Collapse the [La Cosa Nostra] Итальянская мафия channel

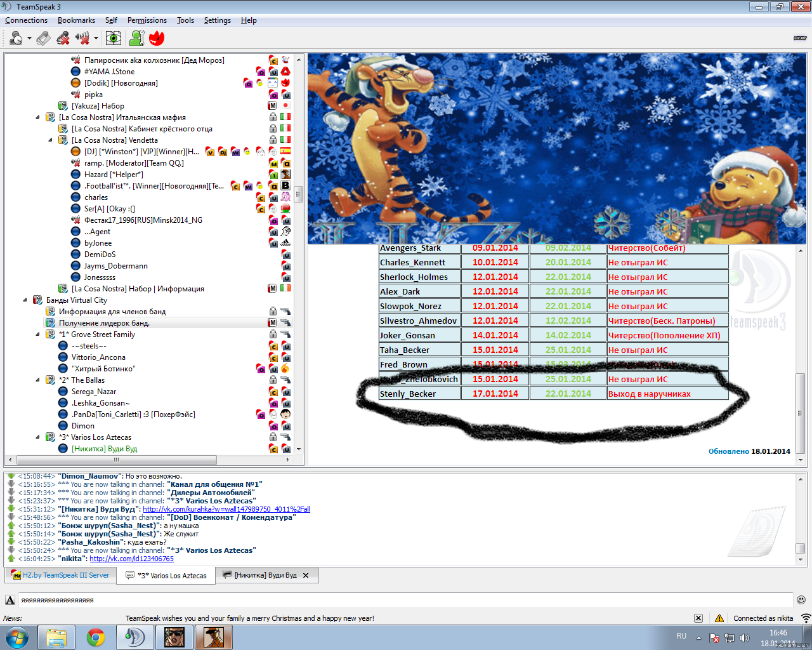click(x=37, y=117)
